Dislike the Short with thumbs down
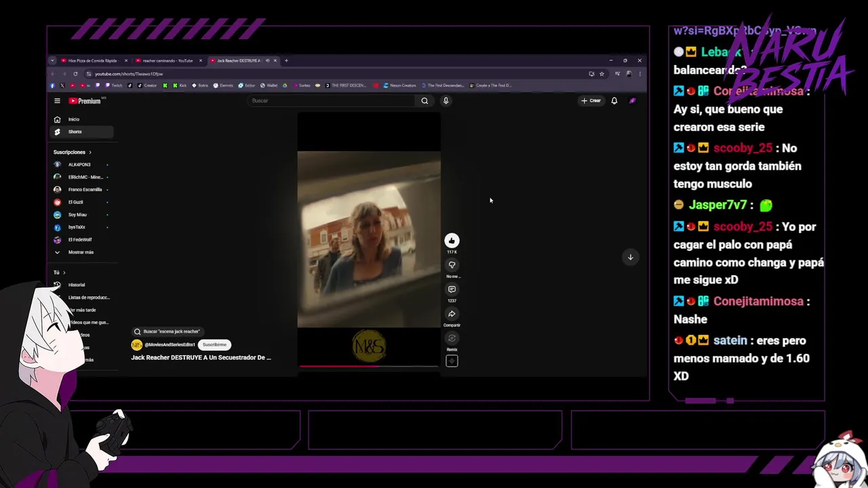 [x=452, y=265]
